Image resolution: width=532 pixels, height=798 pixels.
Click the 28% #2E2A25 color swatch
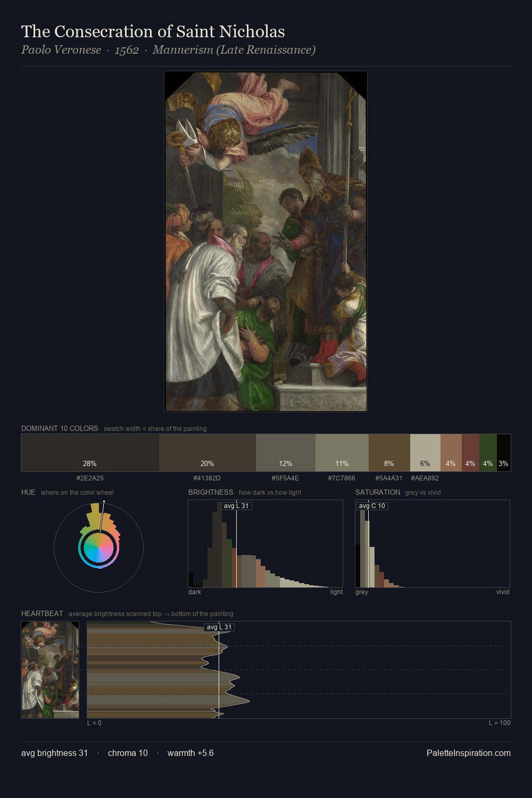click(90, 453)
